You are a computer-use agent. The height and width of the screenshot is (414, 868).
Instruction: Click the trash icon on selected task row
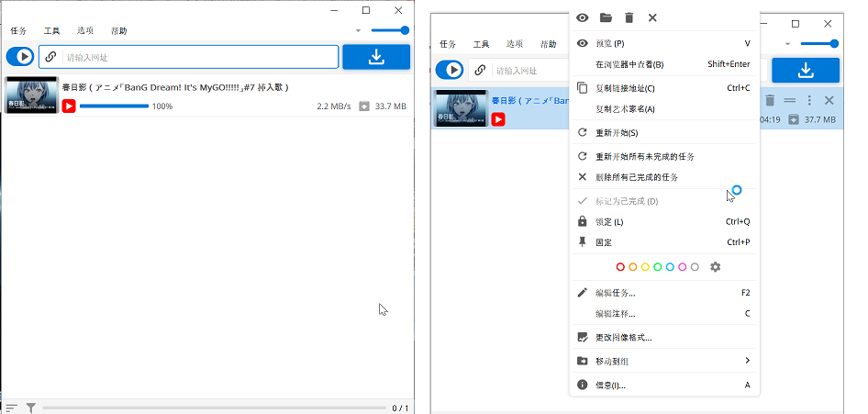click(771, 100)
